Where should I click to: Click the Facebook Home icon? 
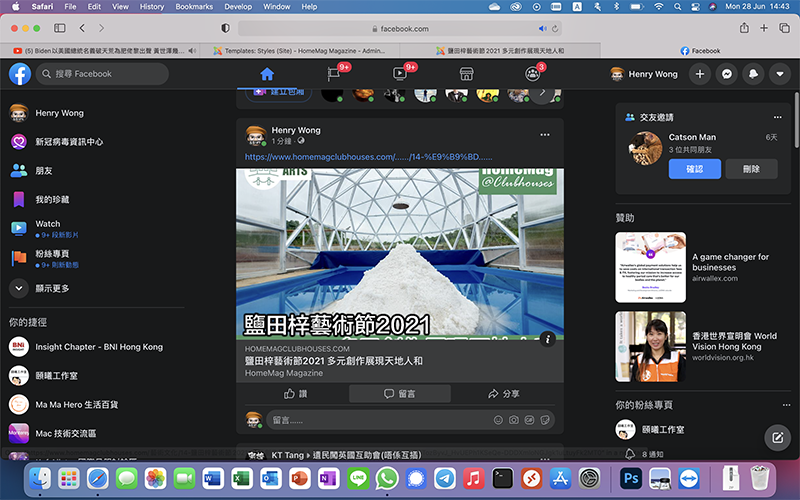click(x=266, y=74)
